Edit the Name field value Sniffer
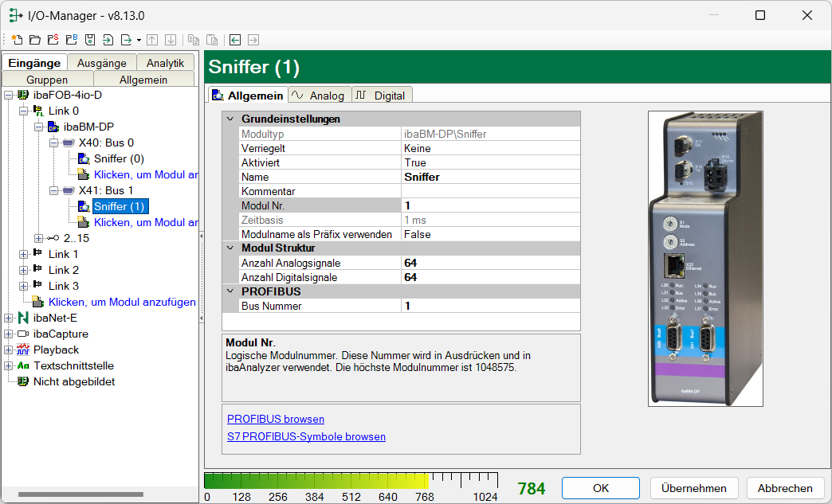Screen dimensions: 832x504 [x=490, y=177]
